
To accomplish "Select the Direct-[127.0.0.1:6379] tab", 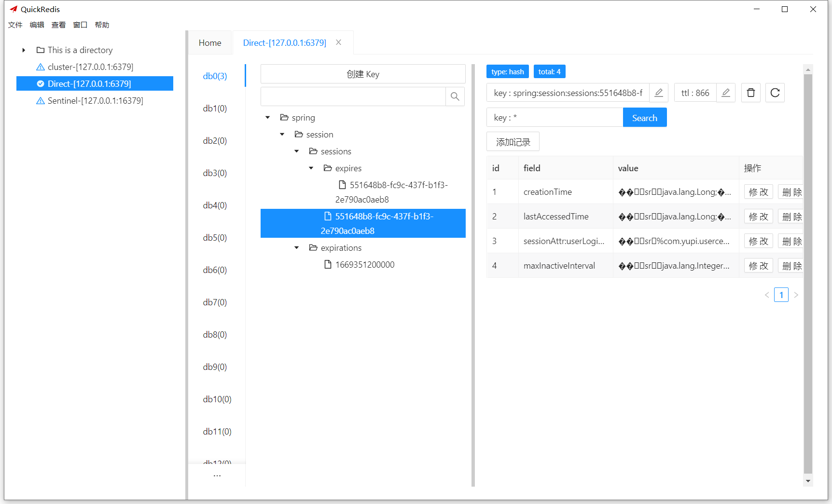I will click(285, 43).
